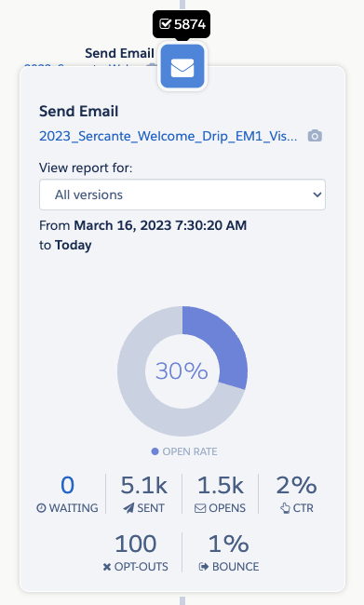Open the 2023_Sercante_Welcome_Drip_EM1 email link
The width and height of the screenshot is (364, 605).
pos(169,136)
